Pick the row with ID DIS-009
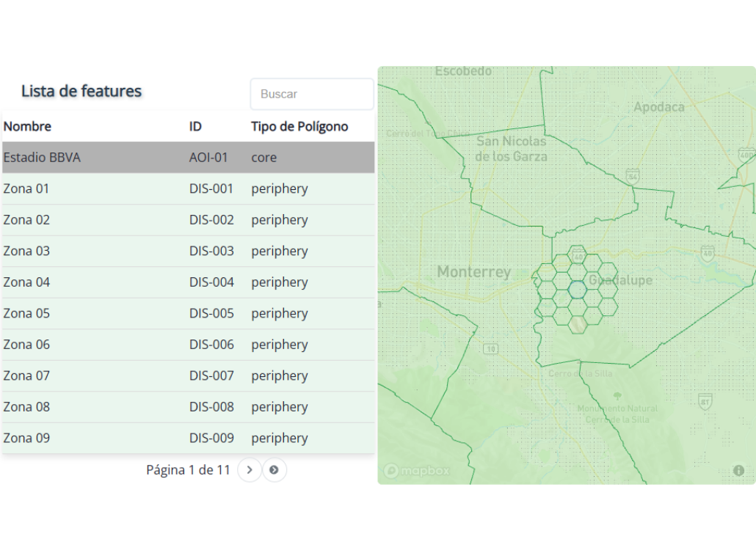 click(x=211, y=438)
